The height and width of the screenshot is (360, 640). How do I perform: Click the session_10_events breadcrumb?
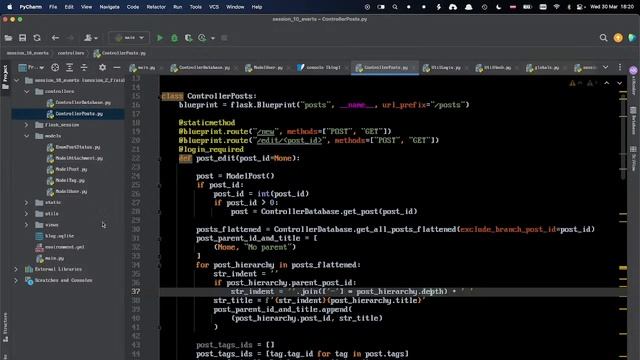coord(28,53)
